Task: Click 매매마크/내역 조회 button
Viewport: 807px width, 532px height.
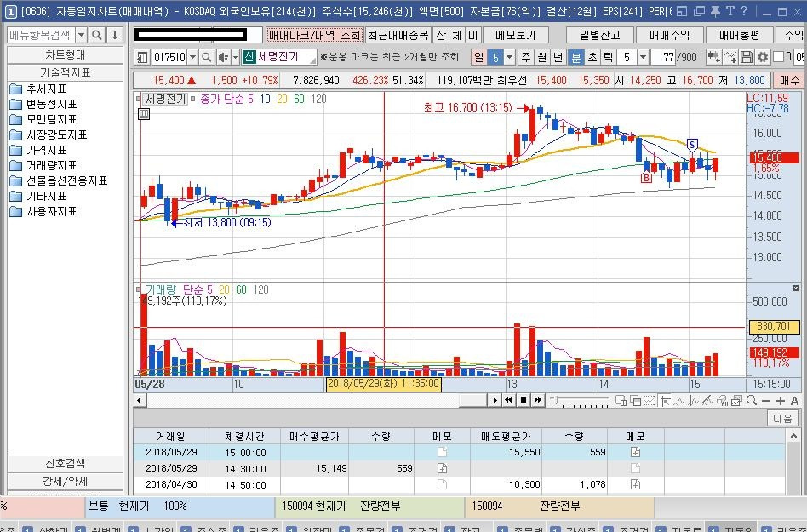Action: coord(314,35)
